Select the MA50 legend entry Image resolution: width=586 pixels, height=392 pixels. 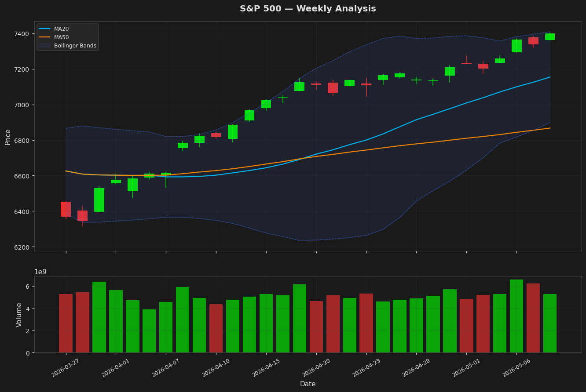[x=54, y=37]
